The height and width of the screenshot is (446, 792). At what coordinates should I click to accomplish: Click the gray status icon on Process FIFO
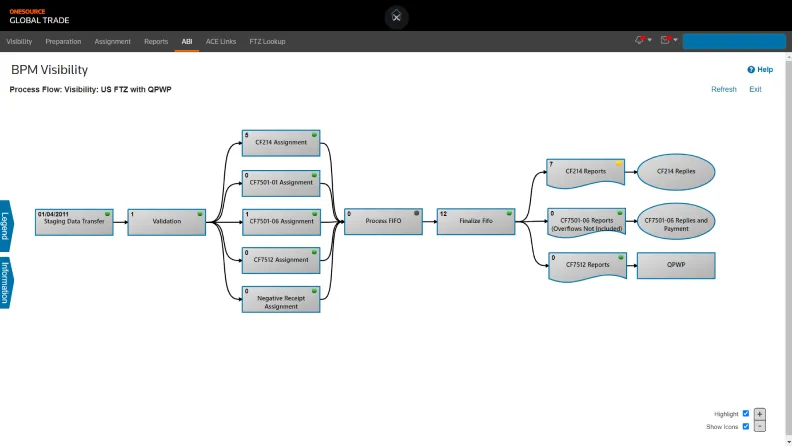(x=417, y=213)
